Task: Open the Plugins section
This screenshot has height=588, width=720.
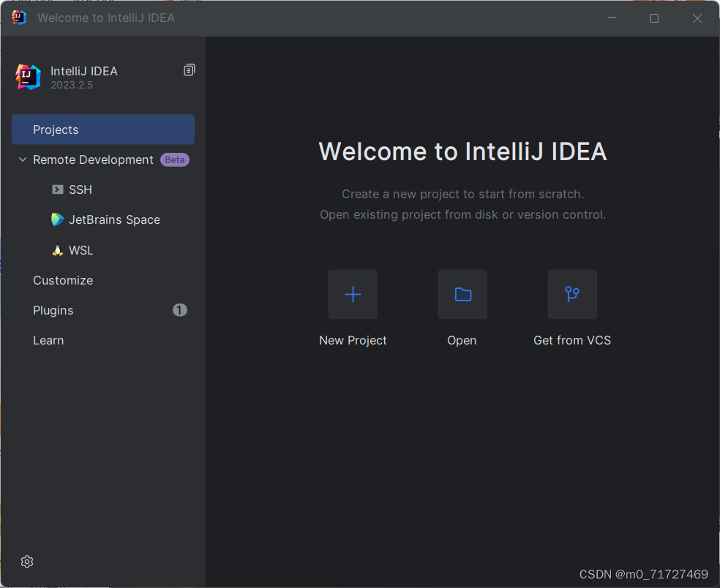Action: coord(53,310)
